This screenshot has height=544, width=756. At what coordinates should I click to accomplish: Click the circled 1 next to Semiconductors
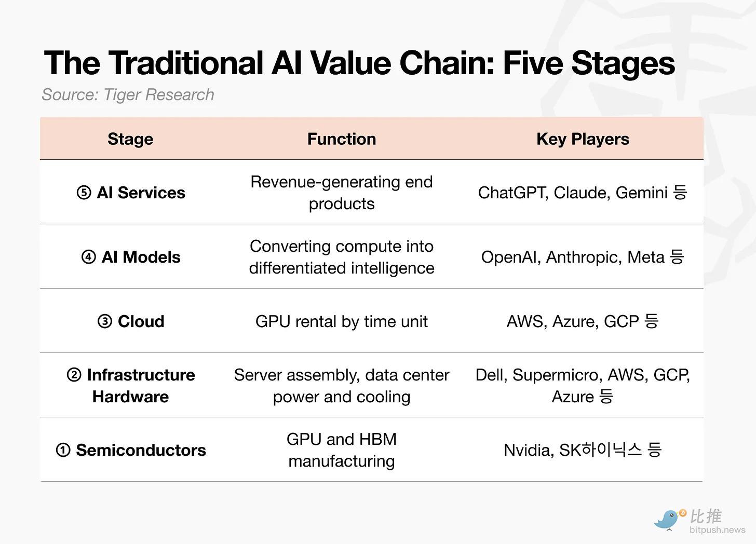[x=63, y=451]
